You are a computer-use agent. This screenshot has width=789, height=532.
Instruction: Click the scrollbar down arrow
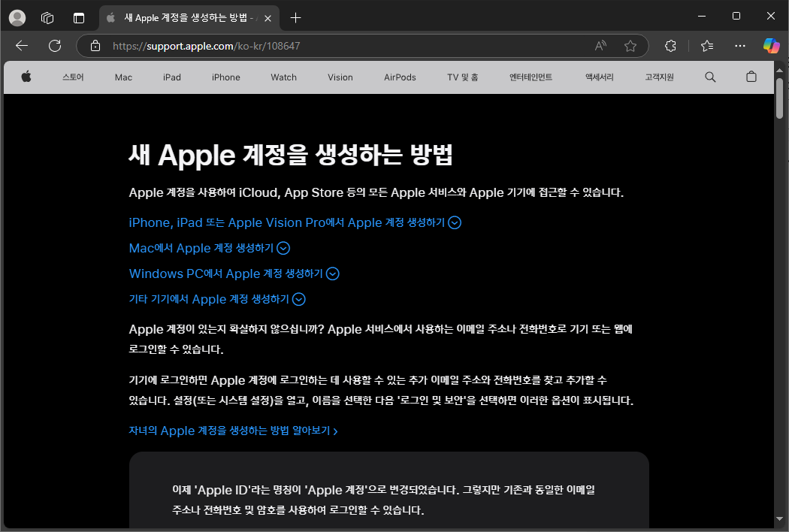(x=779, y=518)
